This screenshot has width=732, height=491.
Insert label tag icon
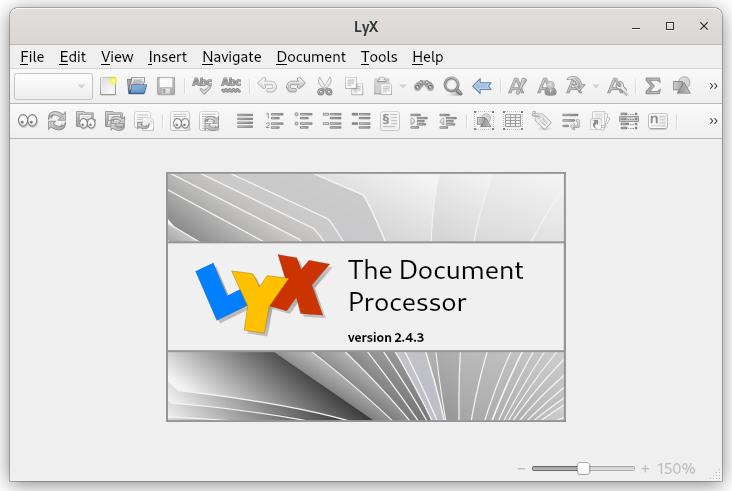542,121
